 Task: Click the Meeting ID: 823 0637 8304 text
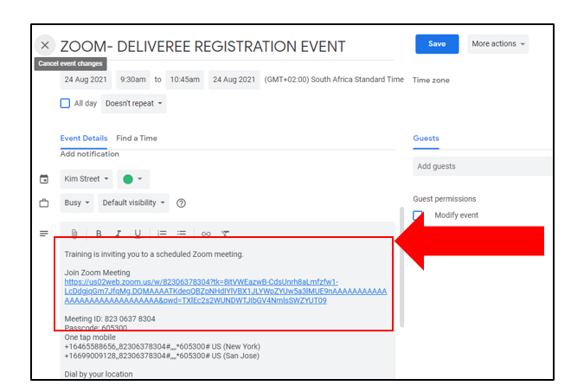click(110, 318)
